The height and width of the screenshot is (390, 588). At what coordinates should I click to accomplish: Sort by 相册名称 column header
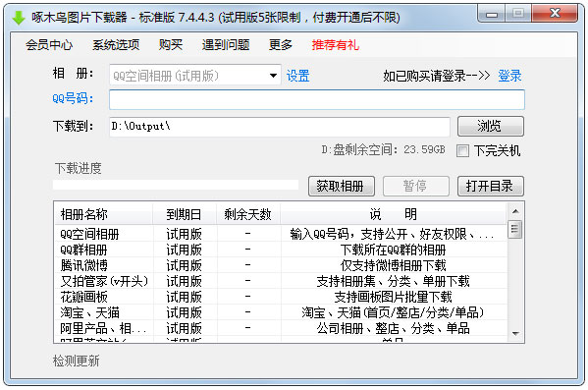point(103,214)
